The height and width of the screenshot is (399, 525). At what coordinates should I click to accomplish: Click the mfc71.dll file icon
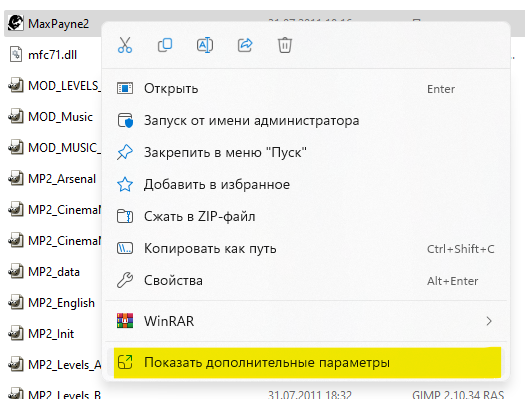point(16,54)
